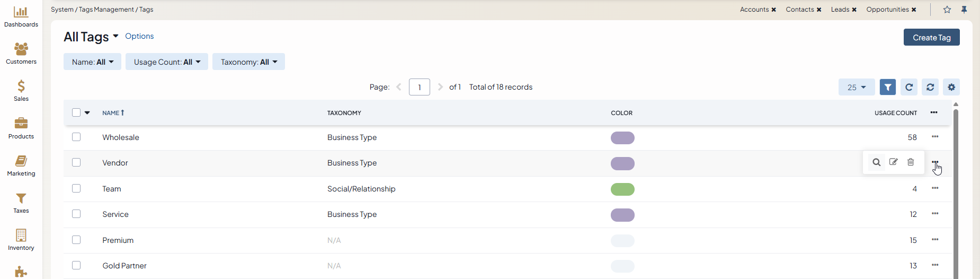Select the Wholesale row checkbox

tap(76, 137)
